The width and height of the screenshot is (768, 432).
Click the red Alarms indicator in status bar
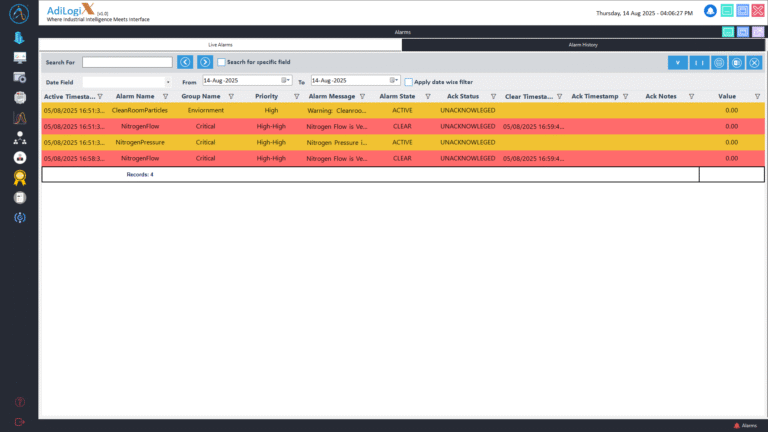(743, 425)
